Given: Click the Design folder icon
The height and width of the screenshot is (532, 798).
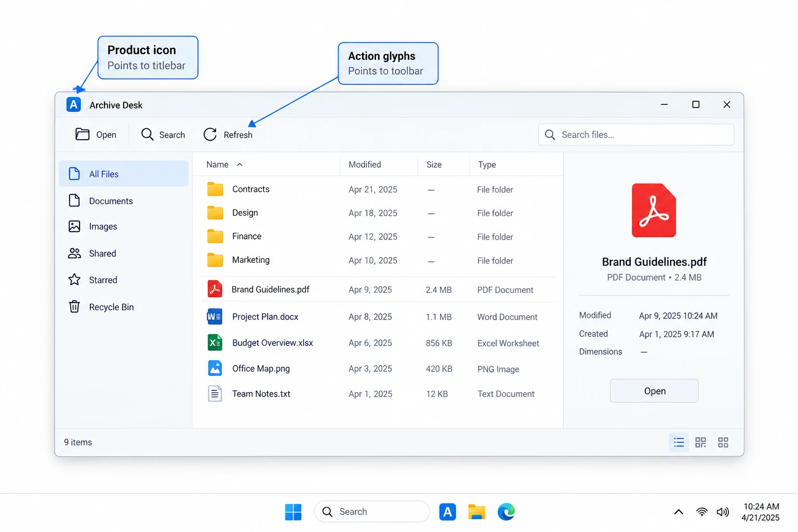Looking at the screenshot, I should [x=215, y=212].
